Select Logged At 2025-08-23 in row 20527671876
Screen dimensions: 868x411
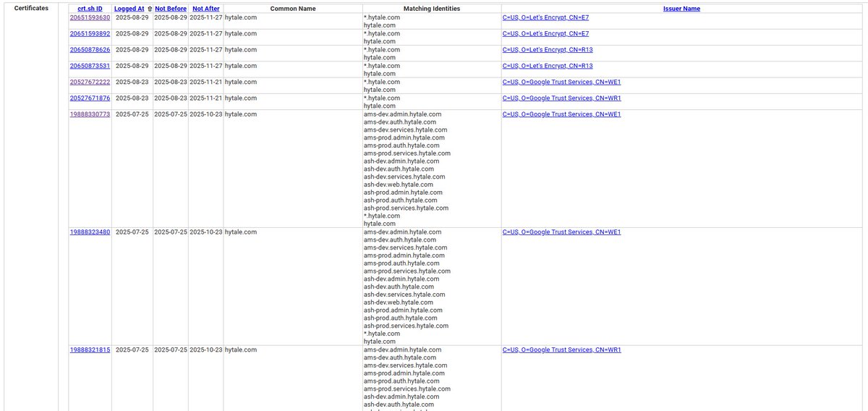[x=132, y=98]
